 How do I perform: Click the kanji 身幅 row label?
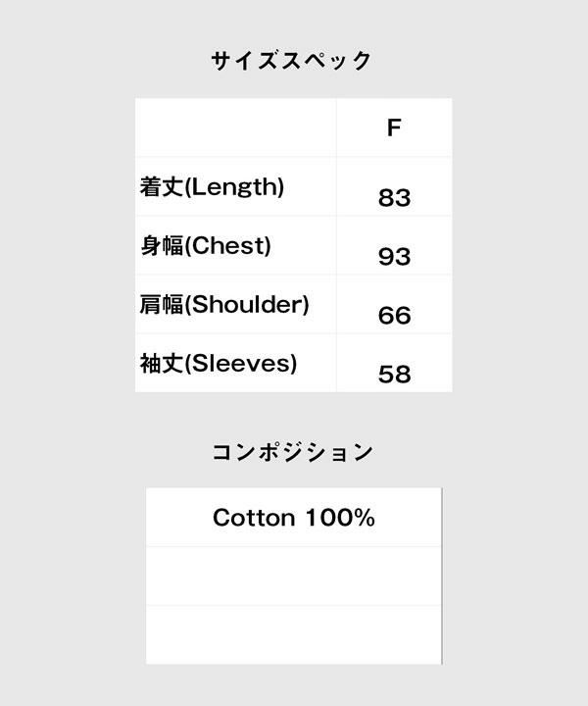coord(162,246)
